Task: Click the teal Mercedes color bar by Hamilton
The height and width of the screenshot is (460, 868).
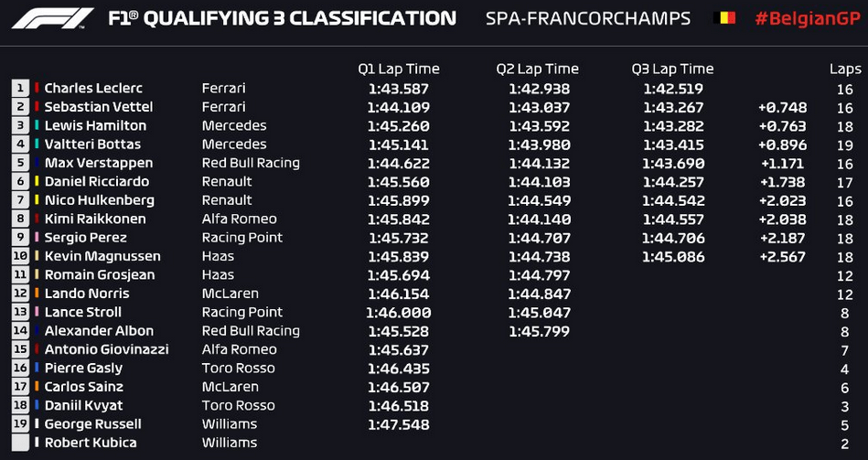Action: [x=38, y=125]
